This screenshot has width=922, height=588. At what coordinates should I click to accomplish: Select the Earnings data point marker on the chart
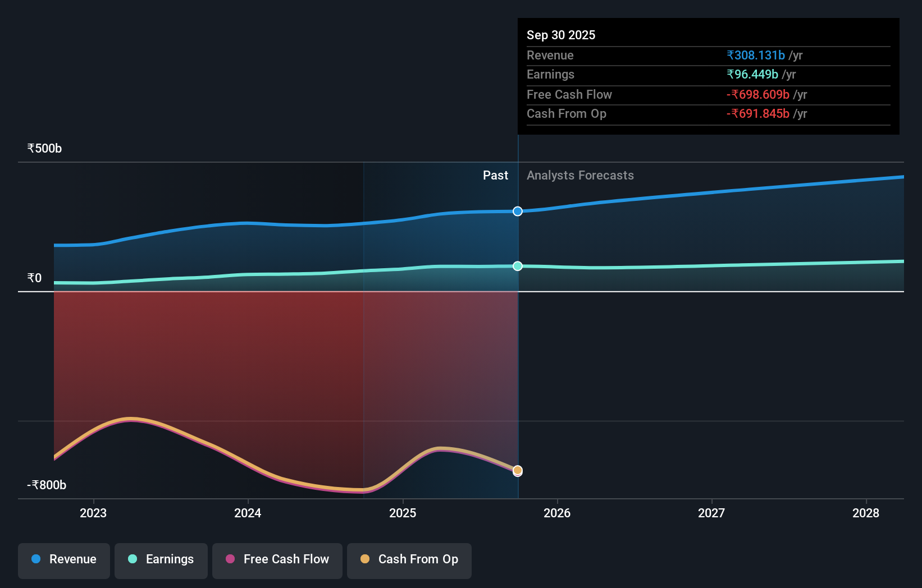click(x=517, y=266)
